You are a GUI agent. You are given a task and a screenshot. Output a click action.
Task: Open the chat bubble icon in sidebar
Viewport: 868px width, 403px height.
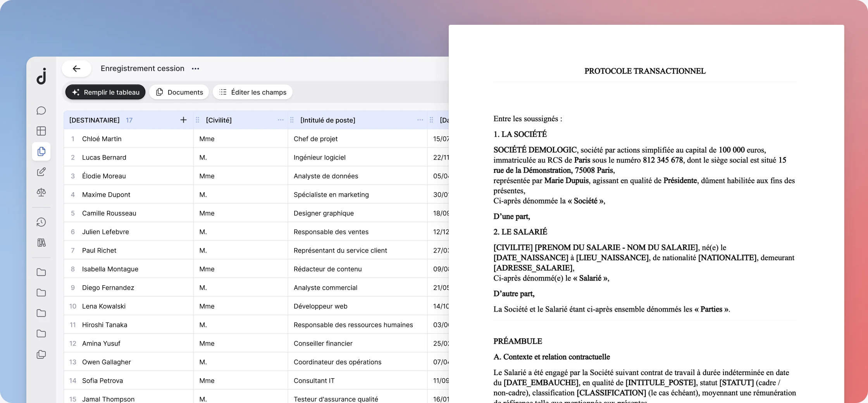coord(41,111)
